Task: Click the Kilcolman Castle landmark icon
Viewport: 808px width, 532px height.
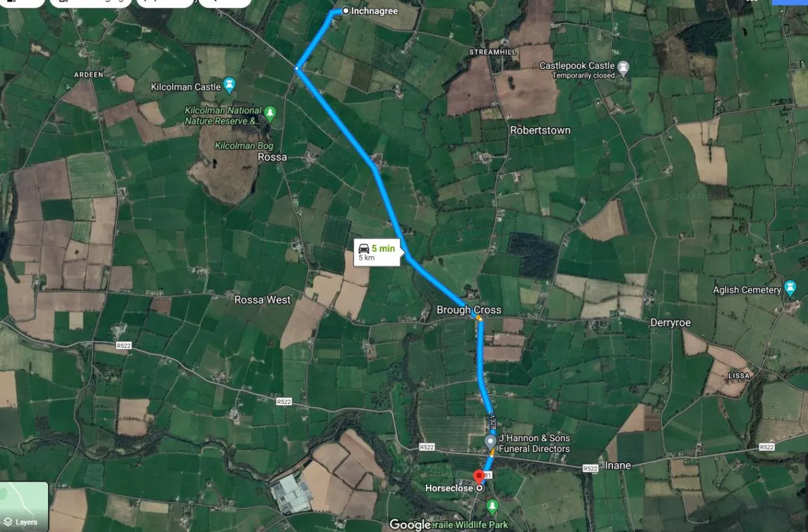Action: pos(230,85)
